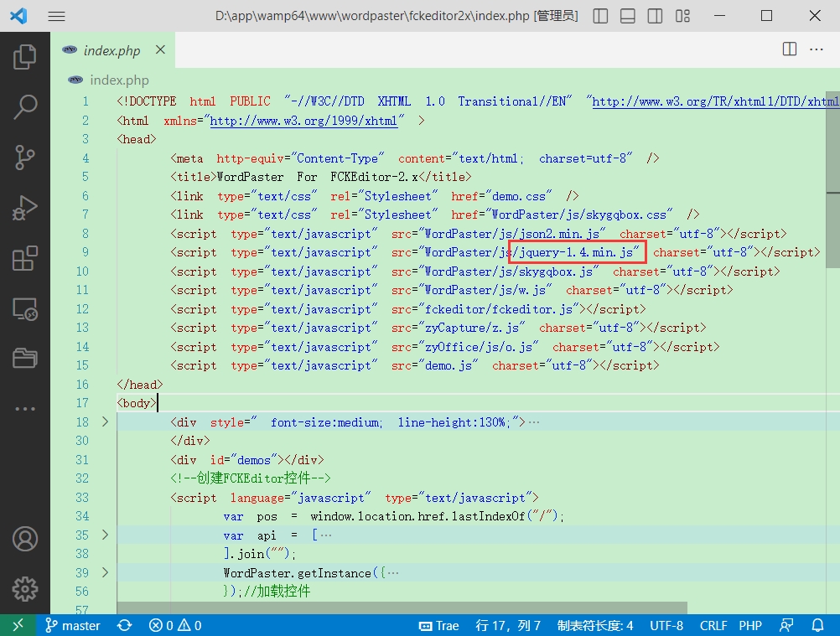Expand the folded api array on line 35
Image resolution: width=840 pixels, height=636 pixels.
point(105,535)
